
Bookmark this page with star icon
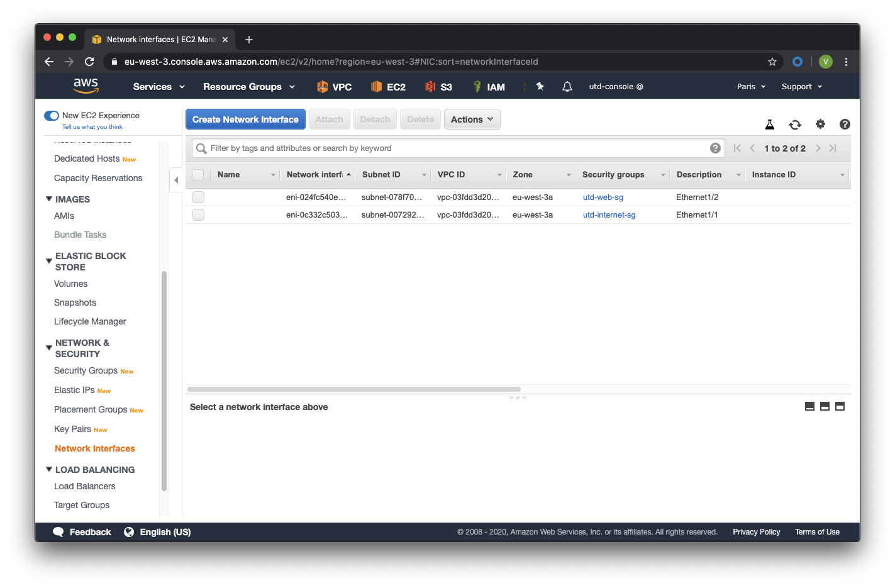tap(772, 62)
